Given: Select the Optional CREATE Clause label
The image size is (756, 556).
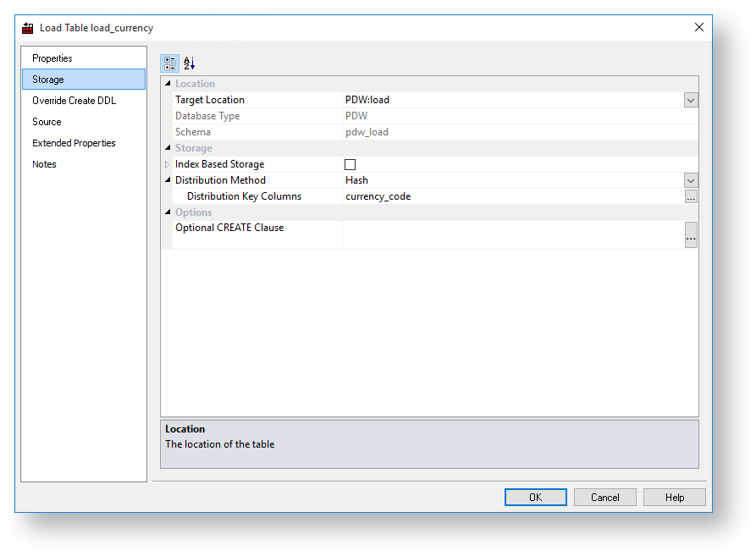Looking at the screenshot, I should click(229, 228).
